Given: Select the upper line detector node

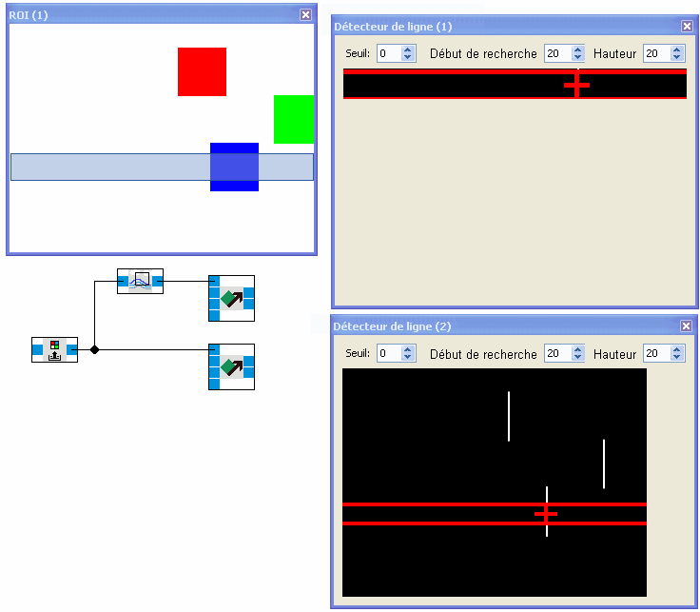Looking at the screenshot, I should click(x=231, y=299).
